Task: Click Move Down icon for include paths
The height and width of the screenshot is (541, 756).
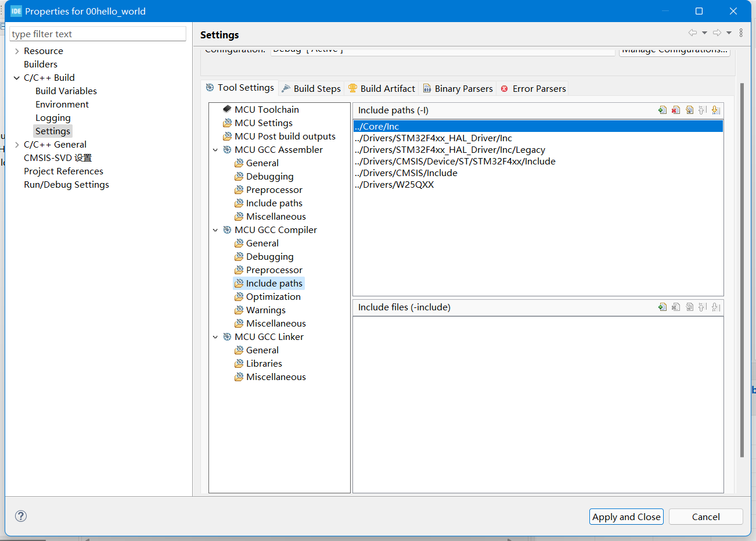Action: click(716, 110)
